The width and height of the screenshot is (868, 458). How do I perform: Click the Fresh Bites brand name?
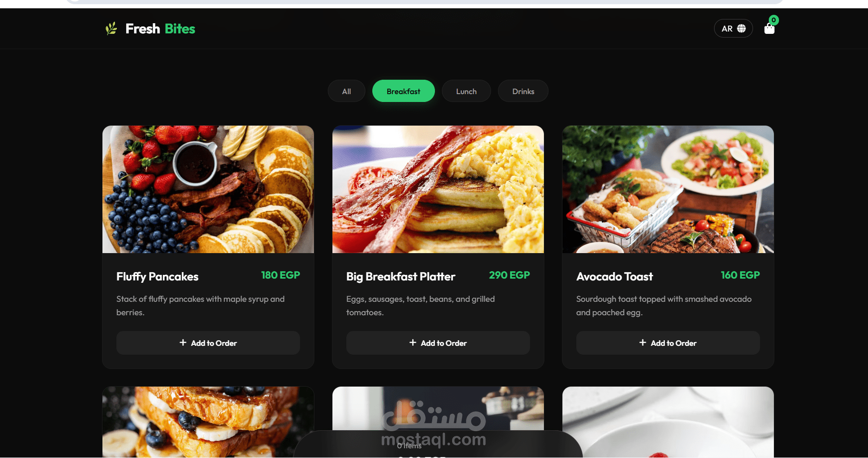[160, 29]
